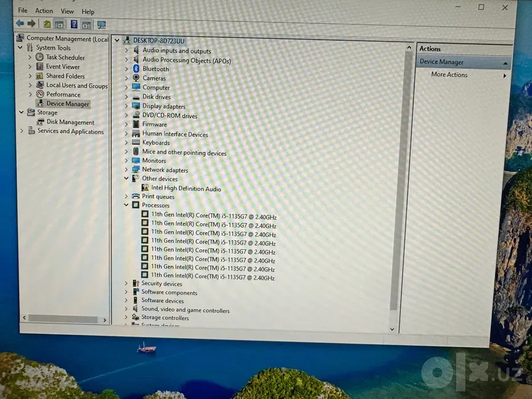Expand the Display adapters category
This screenshot has width=532, height=399.
tap(126, 106)
